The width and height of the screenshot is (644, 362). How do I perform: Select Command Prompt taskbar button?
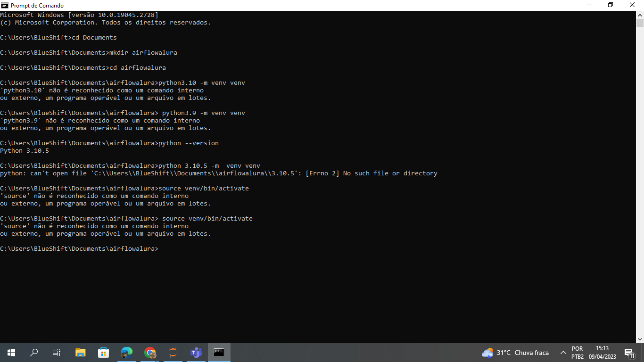(x=219, y=353)
